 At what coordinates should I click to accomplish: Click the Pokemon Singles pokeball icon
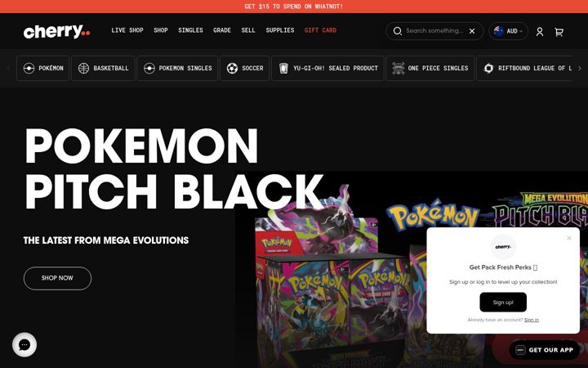pos(149,69)
